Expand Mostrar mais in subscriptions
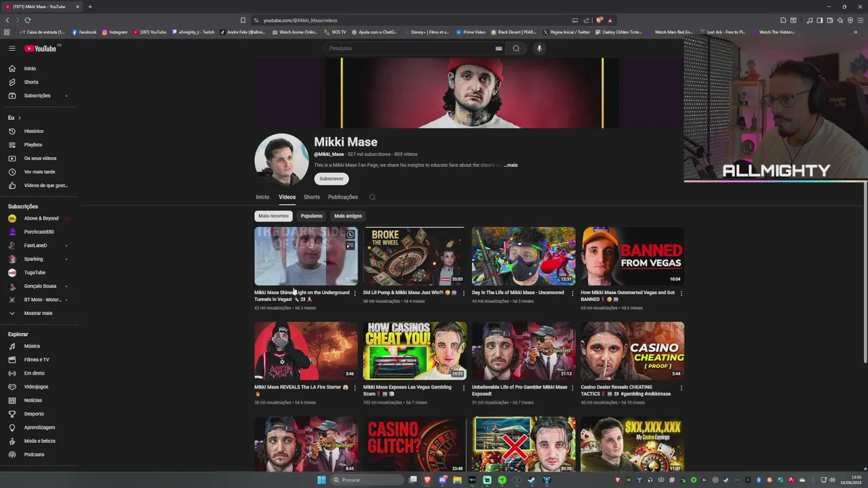The width and height of the screenshot is (868, 488). click(39, 313)
